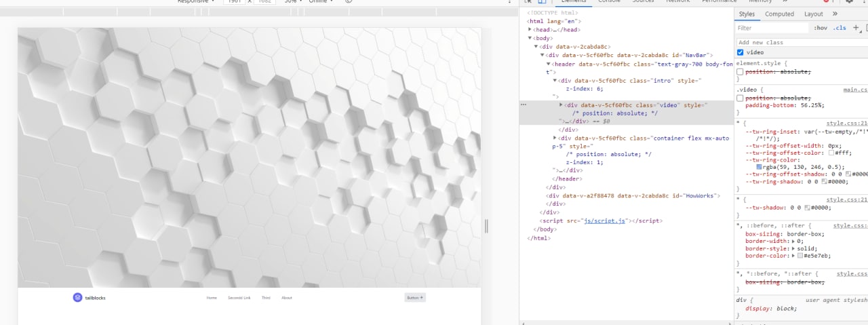Toggle the :hov element state button

[x=821, y=28]
